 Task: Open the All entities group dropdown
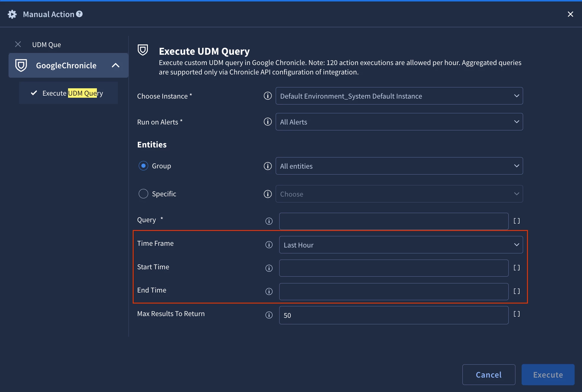click(399, 166)
